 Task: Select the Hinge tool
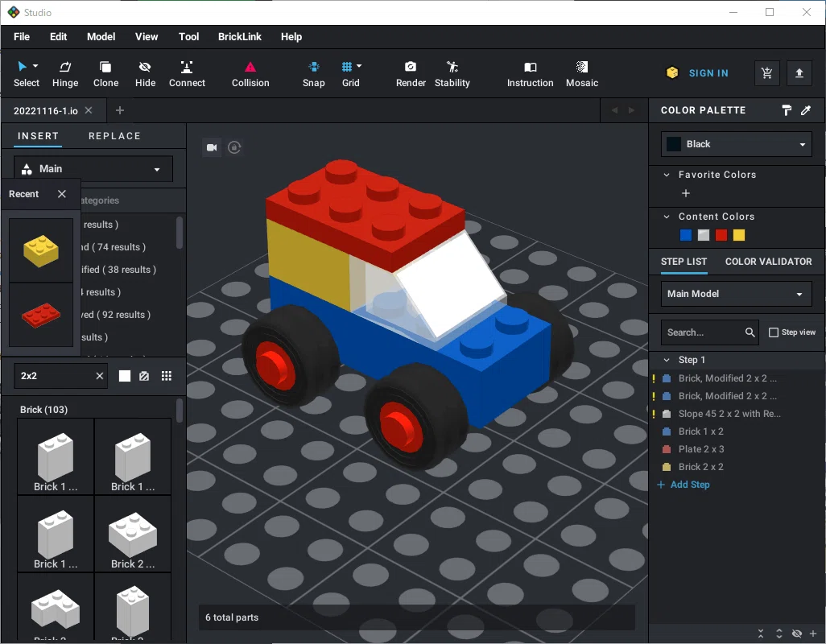[65, 74]
